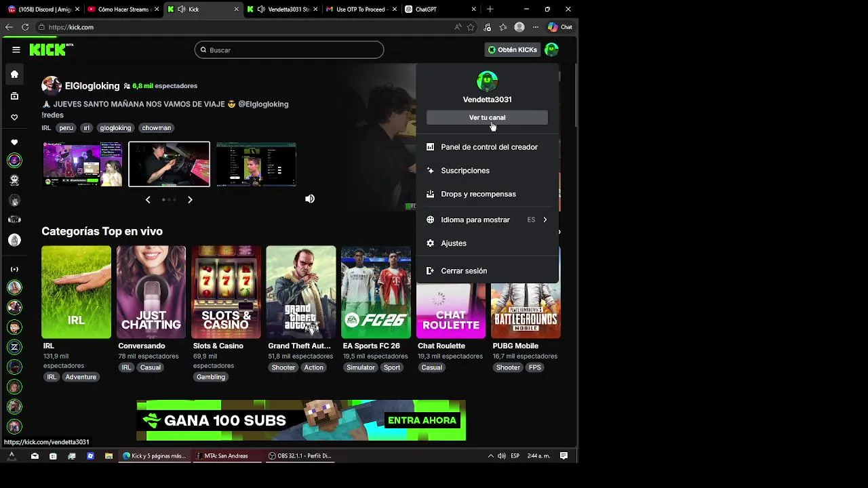This screenshot has width=868, height=488.
Task: Click the Ver tu canal button
Action: point(487,117)
